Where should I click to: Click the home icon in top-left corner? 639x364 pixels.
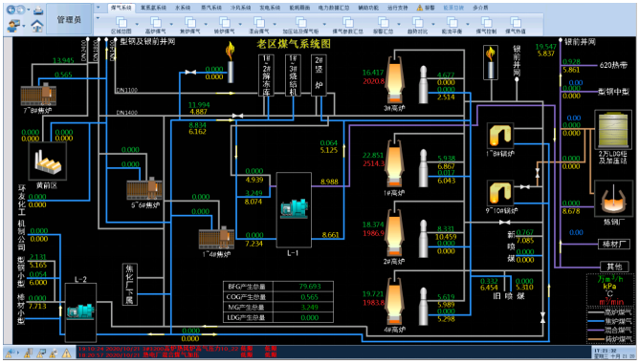point(37,26)
